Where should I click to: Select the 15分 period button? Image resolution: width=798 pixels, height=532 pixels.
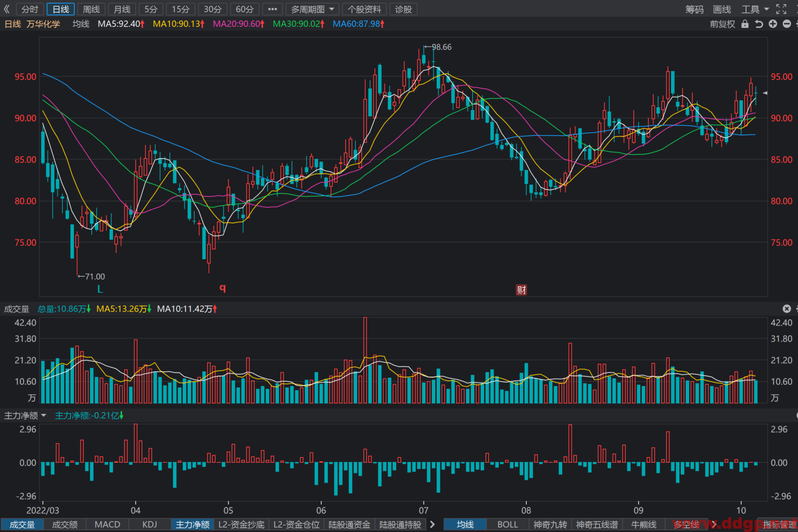click(180, 9)
